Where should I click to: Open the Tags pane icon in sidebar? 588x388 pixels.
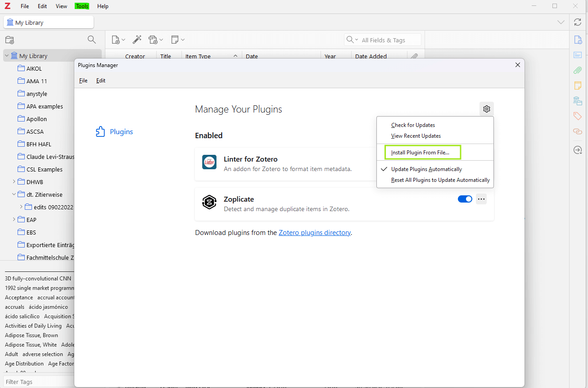coord(578,116)
